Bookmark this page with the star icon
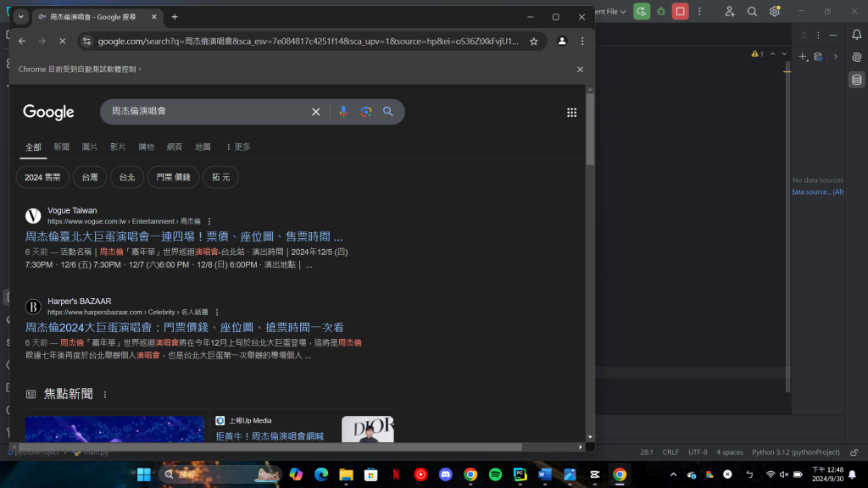 534,41
